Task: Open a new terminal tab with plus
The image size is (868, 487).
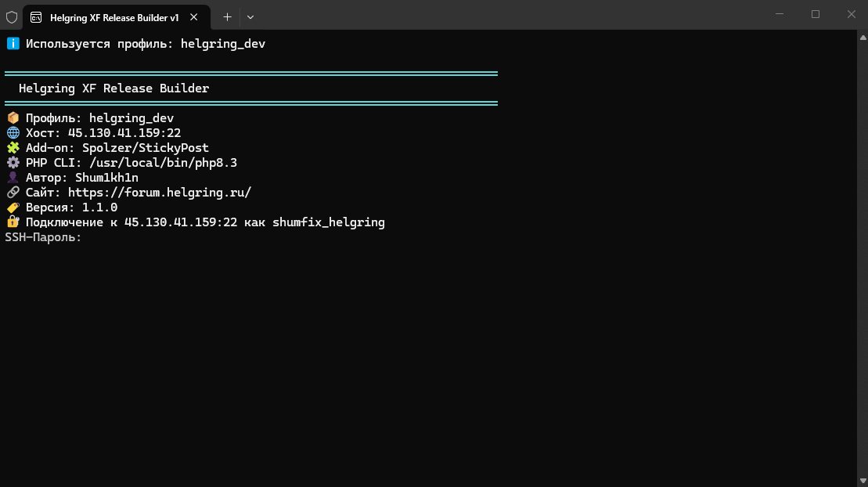Action: click(x=227, y=17)
